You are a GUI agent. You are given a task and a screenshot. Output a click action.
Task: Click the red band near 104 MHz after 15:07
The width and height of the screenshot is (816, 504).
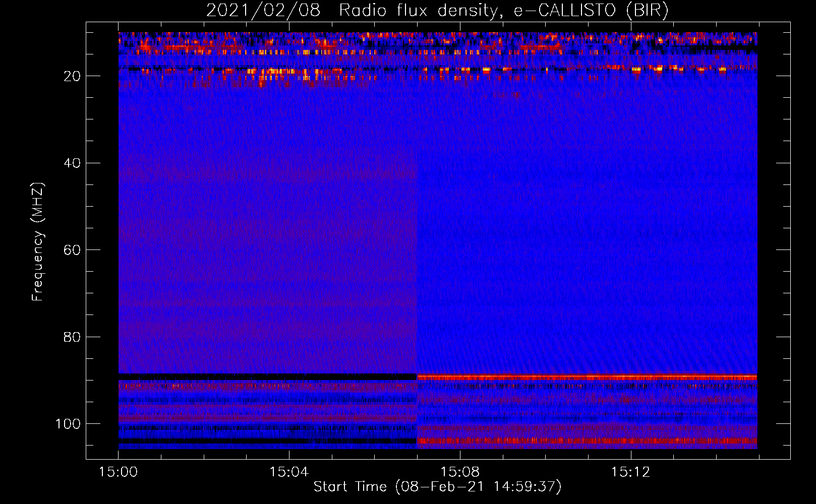[x=587, y=440]
